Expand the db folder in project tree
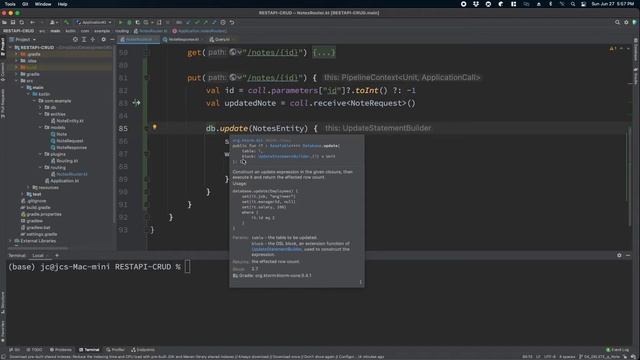Screen dimensions: 640x360 pyautogui.click(x=40, y=107)
